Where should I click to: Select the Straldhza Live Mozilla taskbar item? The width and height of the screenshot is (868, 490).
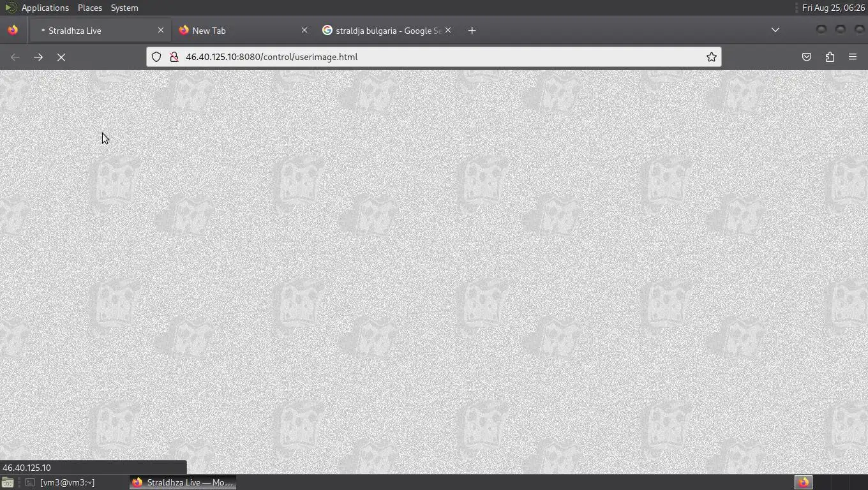183,482
